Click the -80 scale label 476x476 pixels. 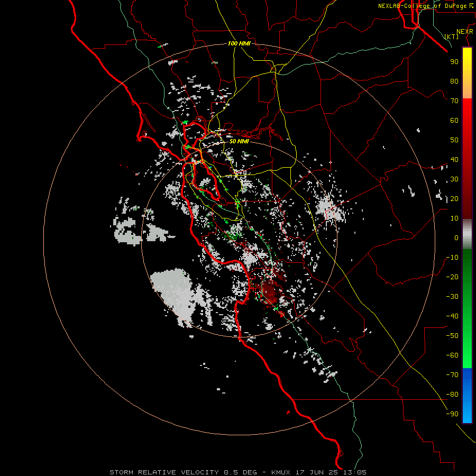click(x=452, y=395)
